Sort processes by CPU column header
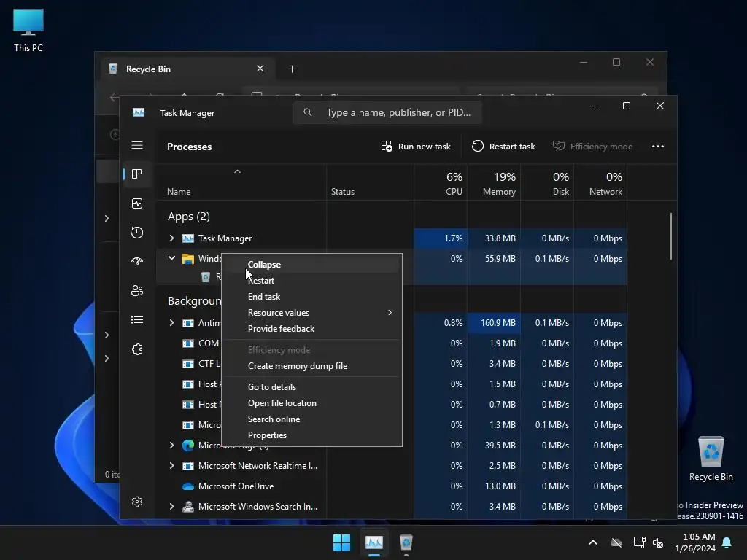The height and width of the screenshot is (560, 747). click(441, 183)
